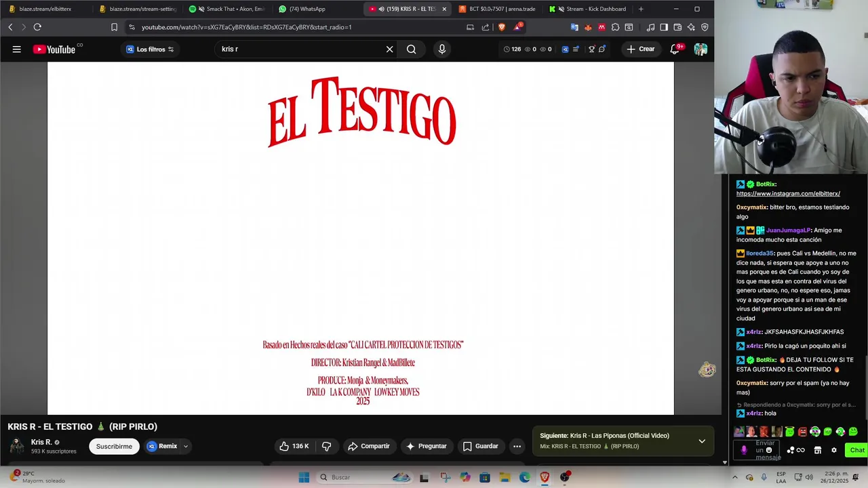Expand the Siguiente mix playlist chevron
Image resolution: width=868 pixels, height=488 pixels.
(702, 441)
